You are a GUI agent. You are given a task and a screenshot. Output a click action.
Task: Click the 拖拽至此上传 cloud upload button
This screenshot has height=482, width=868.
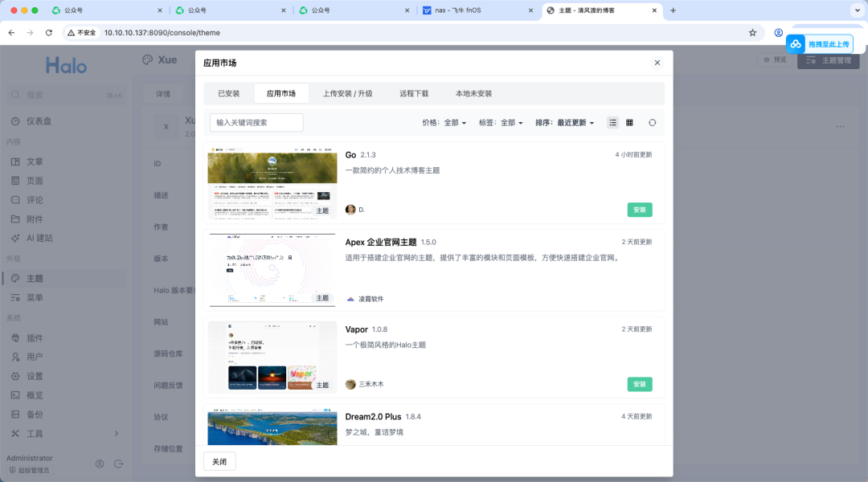(820, 44)
